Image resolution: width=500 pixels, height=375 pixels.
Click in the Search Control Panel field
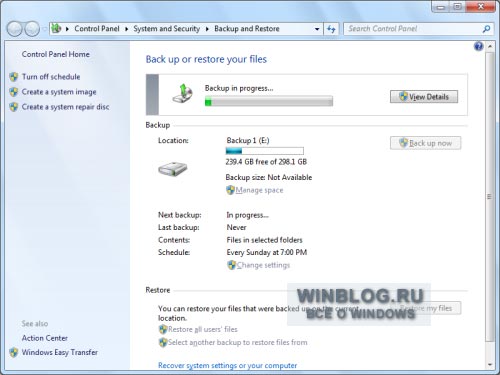point(413,29)
